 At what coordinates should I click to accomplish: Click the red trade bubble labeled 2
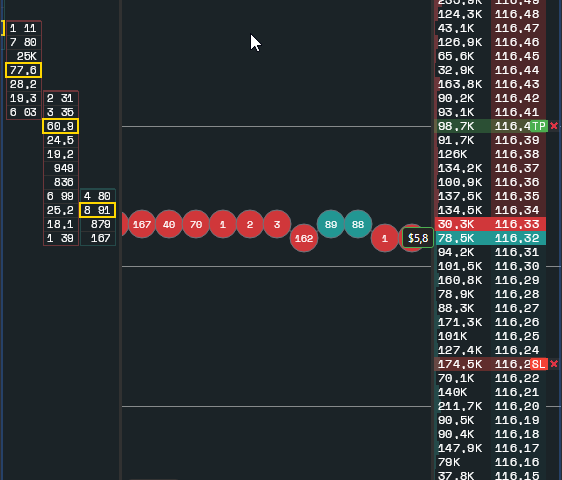tap(250, 224)
